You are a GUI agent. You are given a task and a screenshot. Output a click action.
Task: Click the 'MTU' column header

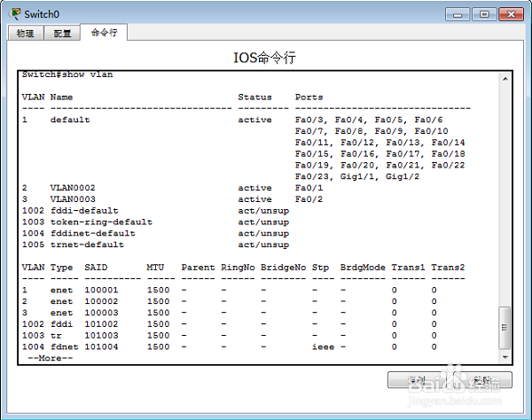(x=155, y=268)
